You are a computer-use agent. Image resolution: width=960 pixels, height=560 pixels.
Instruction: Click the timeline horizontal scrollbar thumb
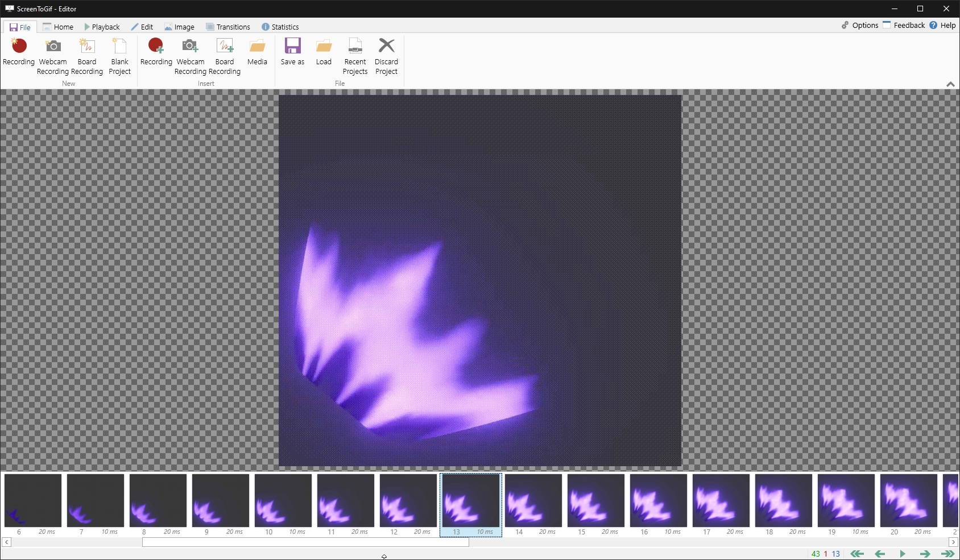click(x=305, y=542)
